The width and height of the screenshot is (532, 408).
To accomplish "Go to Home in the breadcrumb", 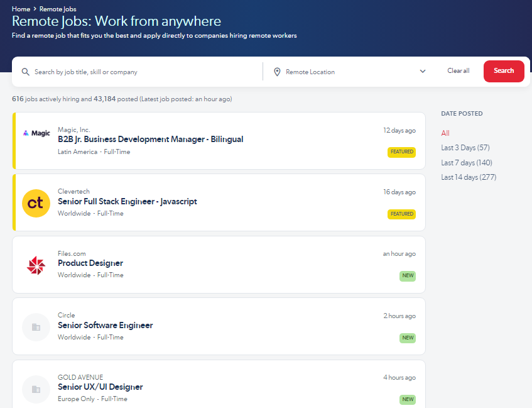I will [x=21, y=9].
